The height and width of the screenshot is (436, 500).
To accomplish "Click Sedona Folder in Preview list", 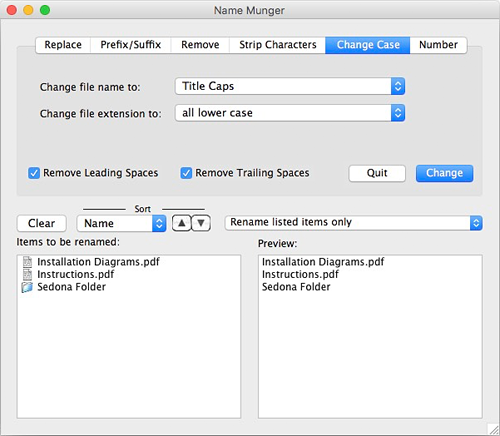I will pyautogui.click(x=296, y=287).
